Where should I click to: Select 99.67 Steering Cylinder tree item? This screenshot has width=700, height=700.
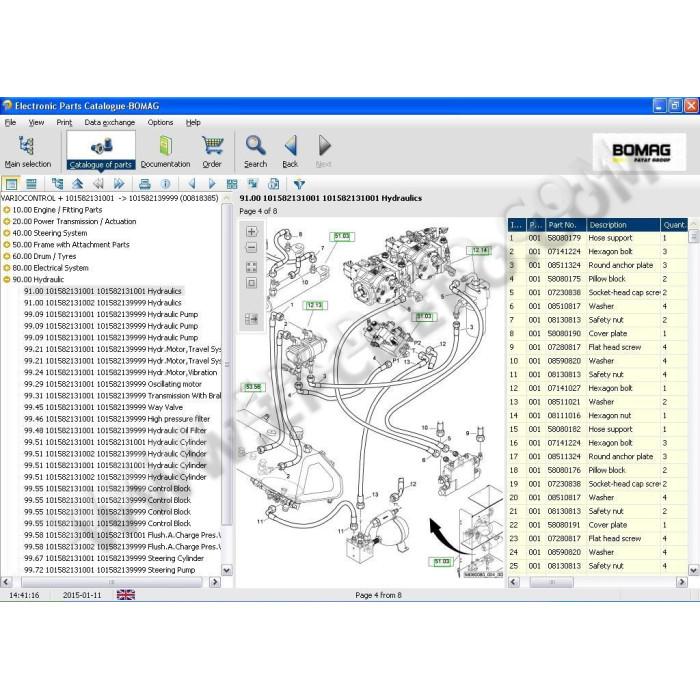[114, 558]
